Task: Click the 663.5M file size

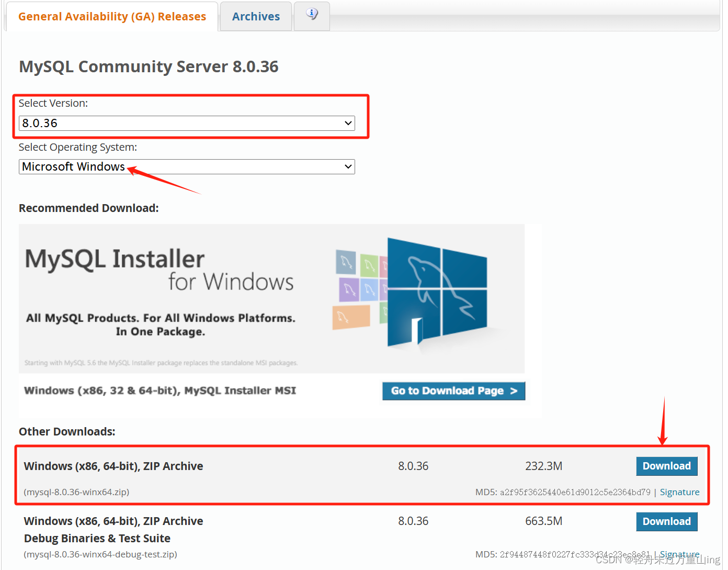Action: [x=544, y=521]
